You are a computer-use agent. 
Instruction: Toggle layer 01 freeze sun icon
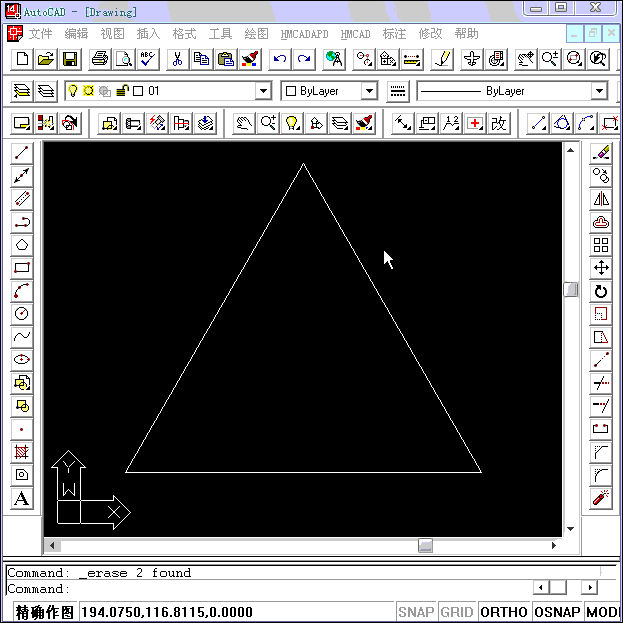88,91
